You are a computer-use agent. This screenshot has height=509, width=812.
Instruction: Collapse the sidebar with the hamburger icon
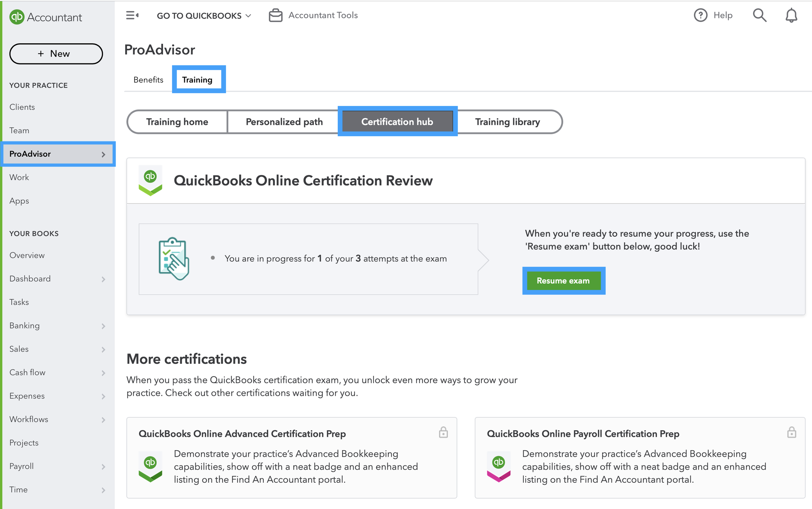point(132,16)
